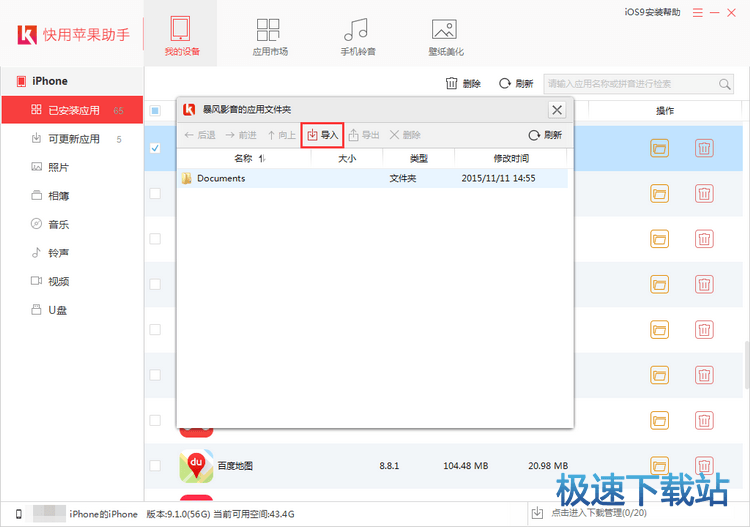Viewport: 750px width, 527px height.
Task: Go to 壁纸美化 tab
Action: 445,36
